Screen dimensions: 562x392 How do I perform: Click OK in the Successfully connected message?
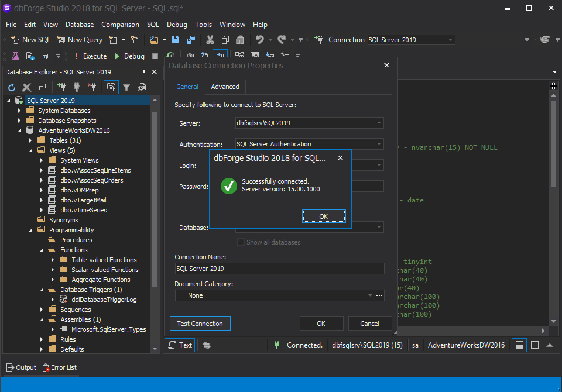tap(324, 216)
